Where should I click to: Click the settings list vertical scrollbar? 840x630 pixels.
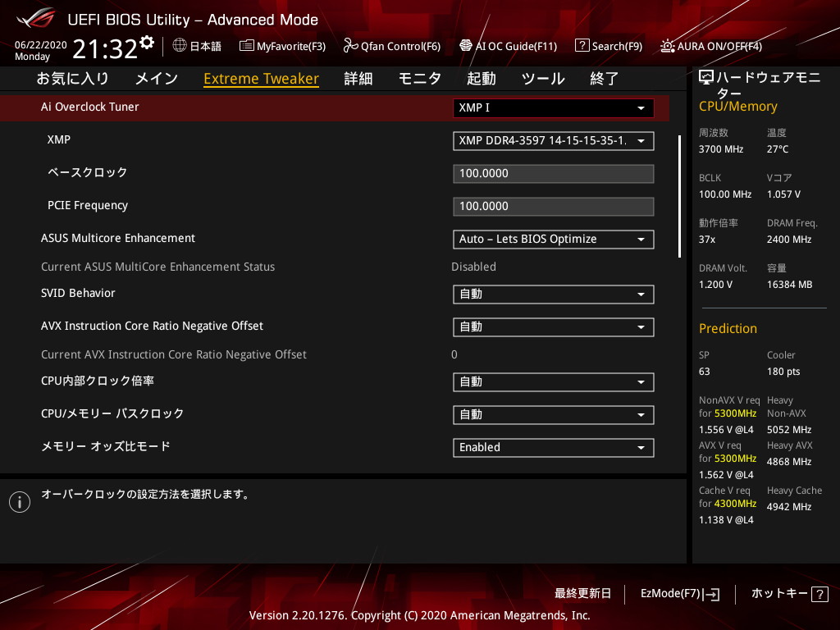click(x=679, y=196)
